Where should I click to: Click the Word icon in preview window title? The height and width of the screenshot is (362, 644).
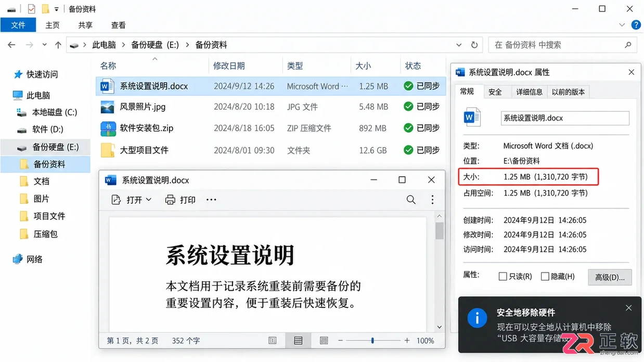tap(110, 180)
